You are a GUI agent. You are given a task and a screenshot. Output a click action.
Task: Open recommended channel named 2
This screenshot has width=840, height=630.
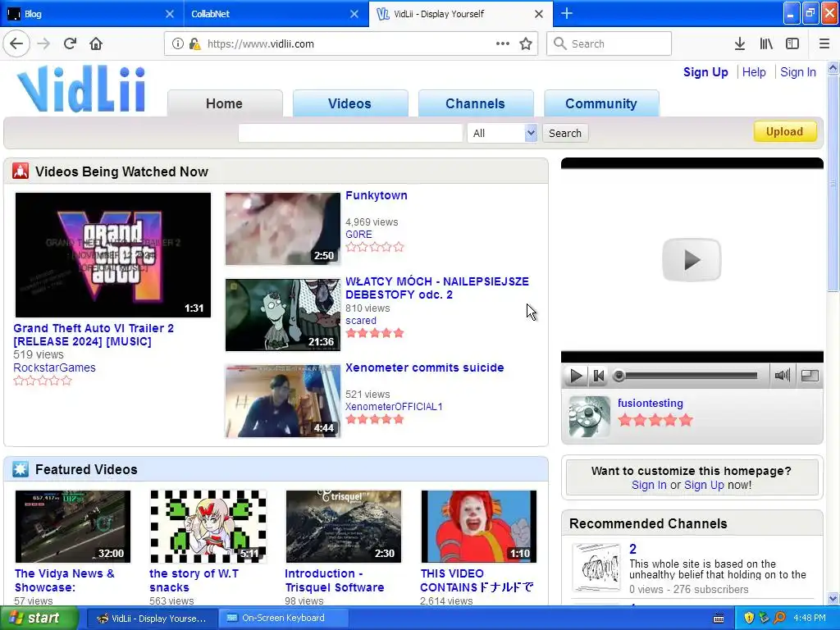632,549
